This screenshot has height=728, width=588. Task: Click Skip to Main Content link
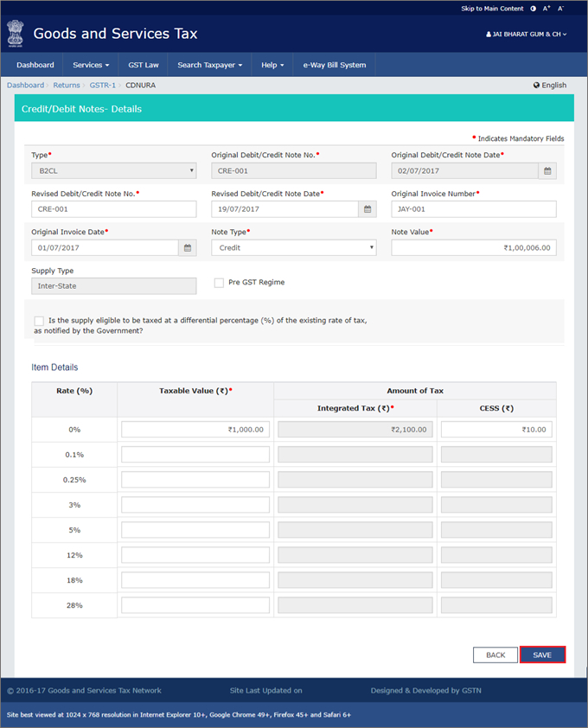point(492,9)
